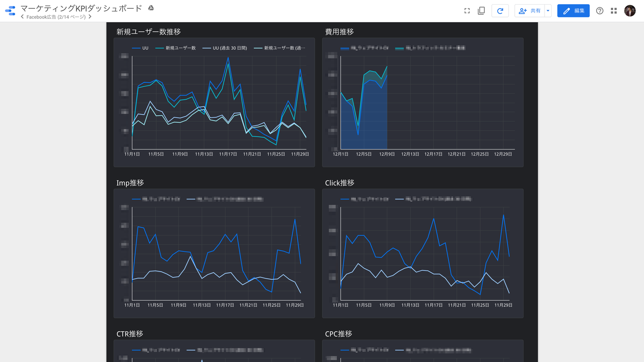644x362 pixels.
Task: Refresh the report data
Action: coord(500,11)
